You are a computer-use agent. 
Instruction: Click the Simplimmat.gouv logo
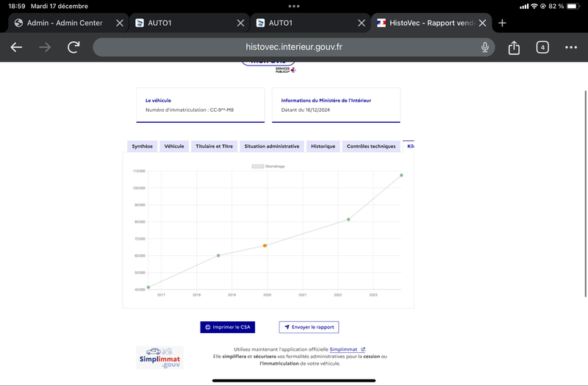pos(159,357)
